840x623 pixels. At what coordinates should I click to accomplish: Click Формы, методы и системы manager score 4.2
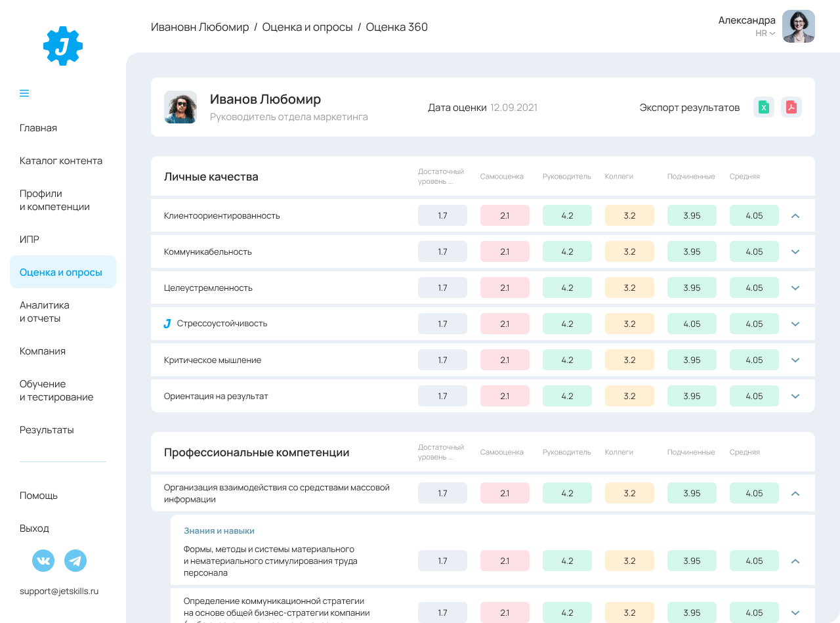(567, 561)
